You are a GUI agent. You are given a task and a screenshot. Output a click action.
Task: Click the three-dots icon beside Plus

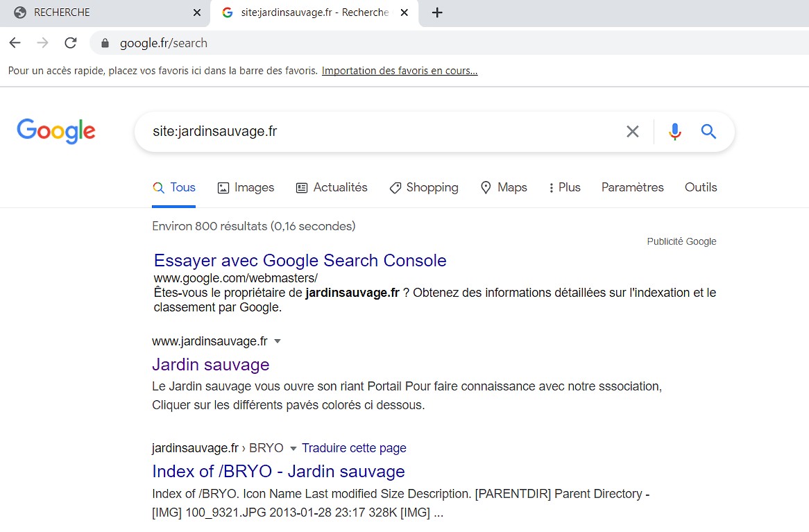[551, 188]
